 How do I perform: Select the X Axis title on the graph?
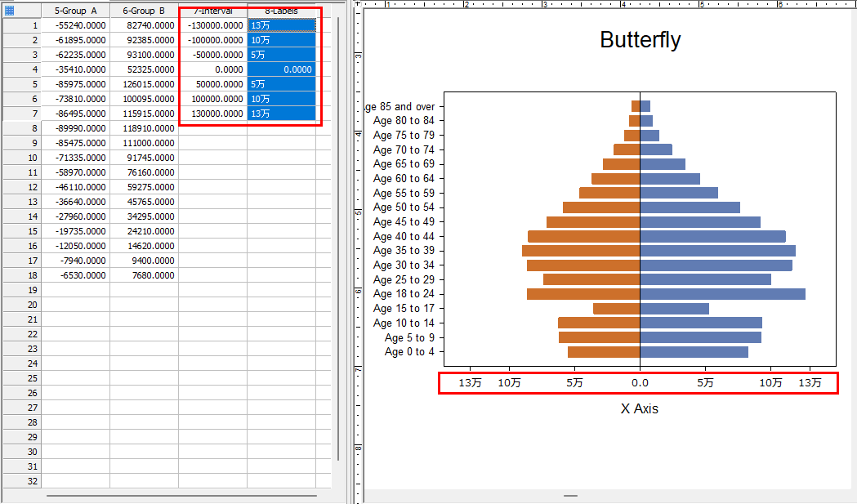(x=639, y=408)
